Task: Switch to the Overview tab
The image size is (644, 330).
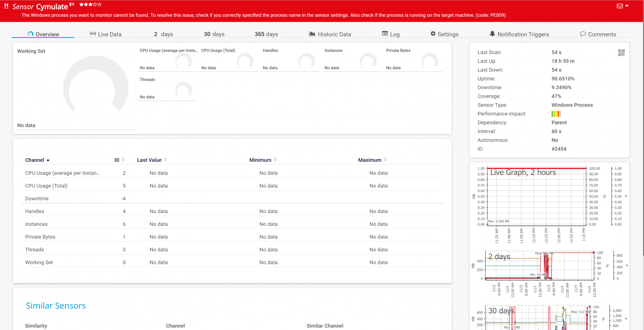Action: pyautogui.click(x=43, y=34)
